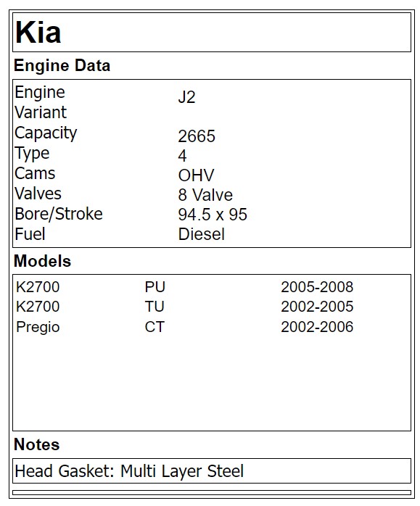The image size is (420, 506).
Task: Click the 2002-2006 year range
Action: tap(317, 327)
